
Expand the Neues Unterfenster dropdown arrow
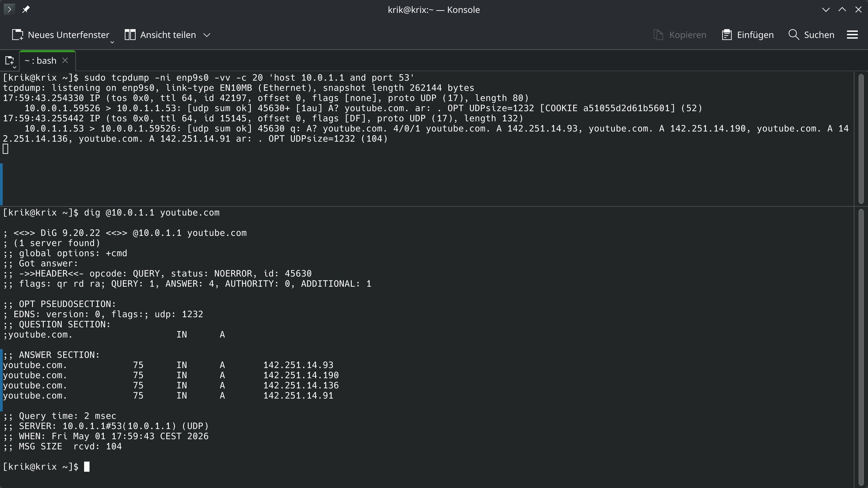112,42
